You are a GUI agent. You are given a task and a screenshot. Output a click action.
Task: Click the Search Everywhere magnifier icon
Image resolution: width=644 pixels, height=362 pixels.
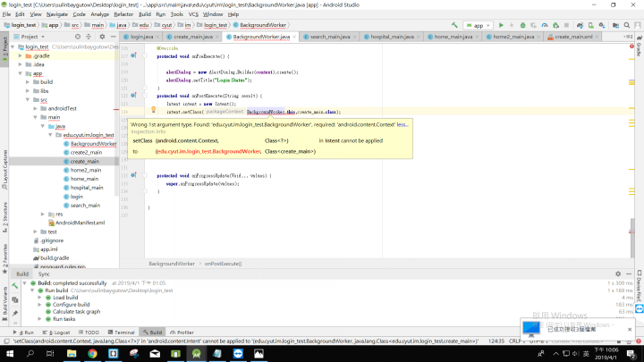coord(627,25)
